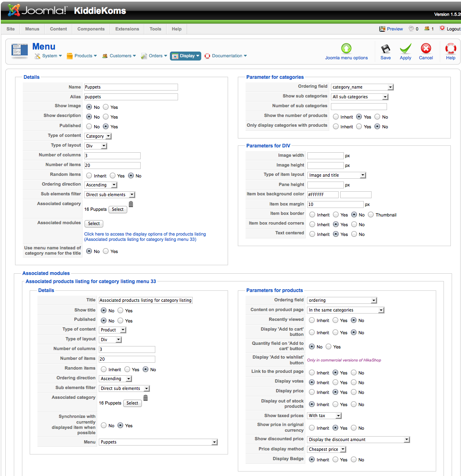The height and width of the screenshot is (476, 461).
Task: Open the Content menu
Action: (x=59, y=29)
